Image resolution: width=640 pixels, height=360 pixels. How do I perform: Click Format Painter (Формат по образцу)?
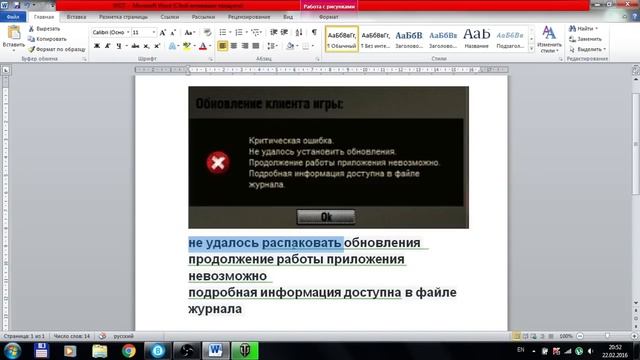click(57, 49)
